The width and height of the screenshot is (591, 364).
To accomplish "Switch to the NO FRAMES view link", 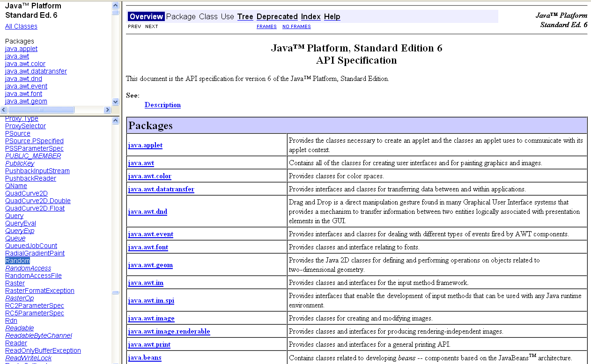I will point(296,27).
